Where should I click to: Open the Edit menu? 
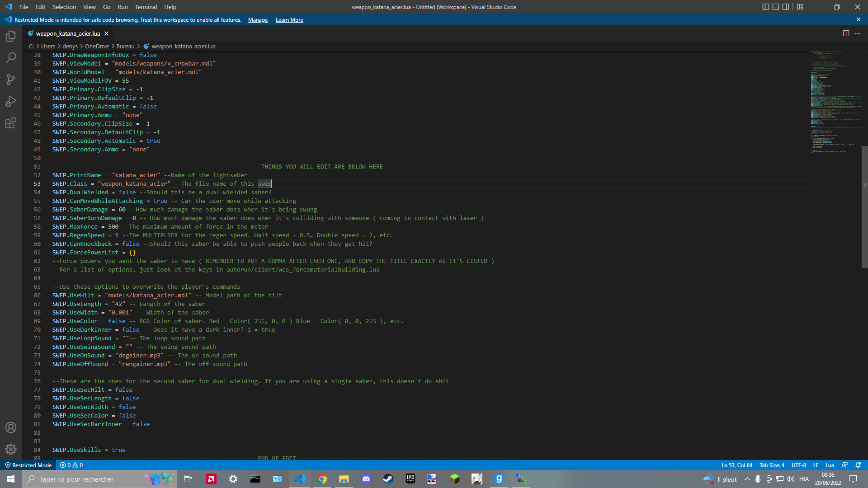coord(40,7)
